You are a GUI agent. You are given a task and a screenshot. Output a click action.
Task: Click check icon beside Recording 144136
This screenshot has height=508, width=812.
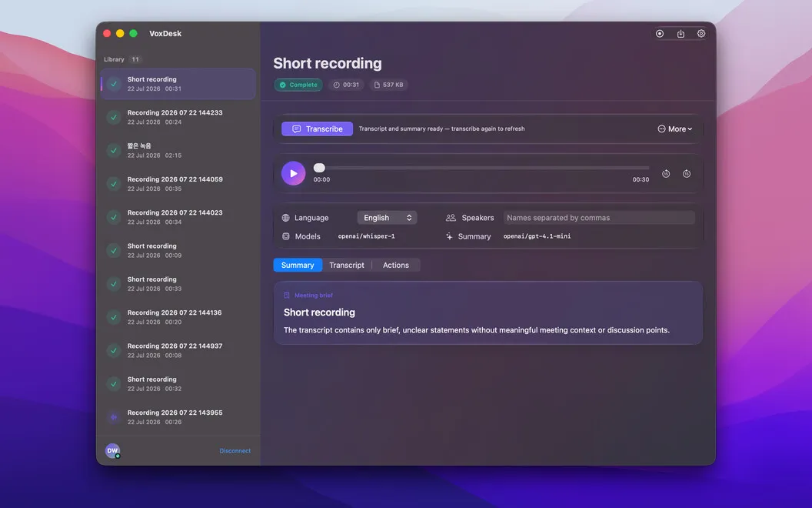click(114, 317)
